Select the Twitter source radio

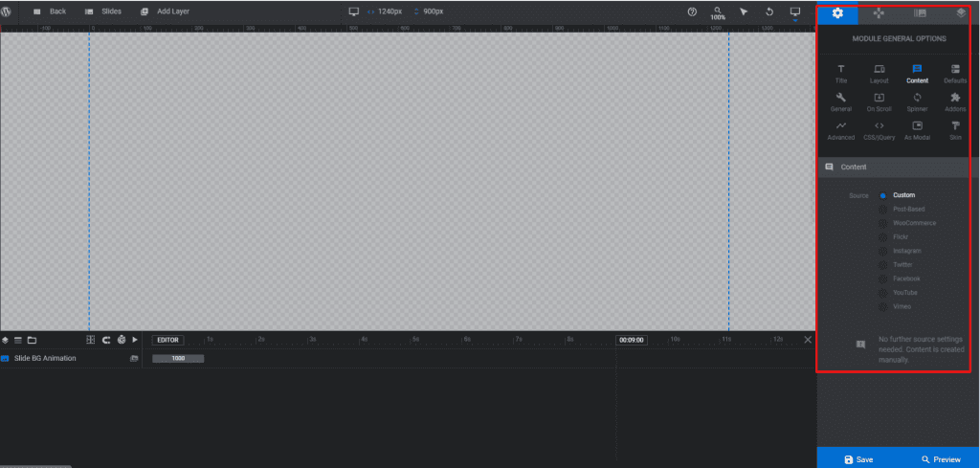pos(883,265)
